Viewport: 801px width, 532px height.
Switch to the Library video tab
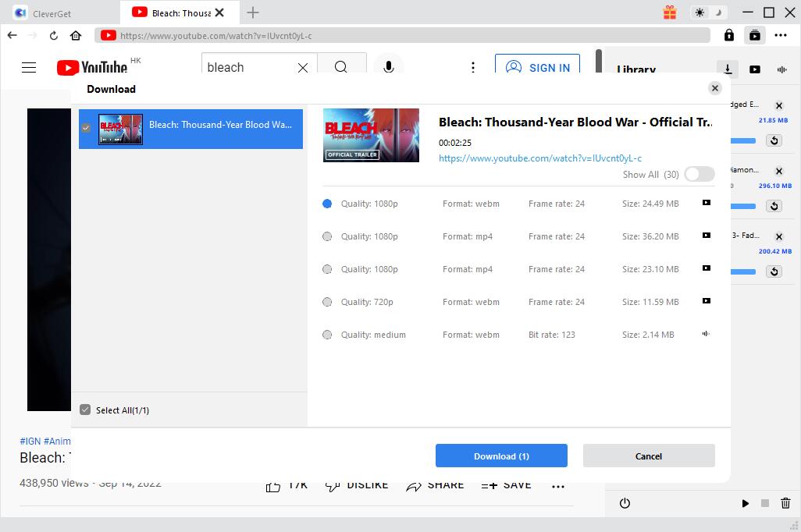(755, 69)
